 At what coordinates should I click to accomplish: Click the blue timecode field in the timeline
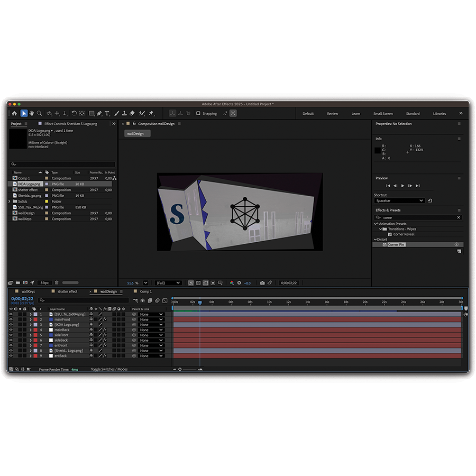pyautogui.click(x=23, y=298)
